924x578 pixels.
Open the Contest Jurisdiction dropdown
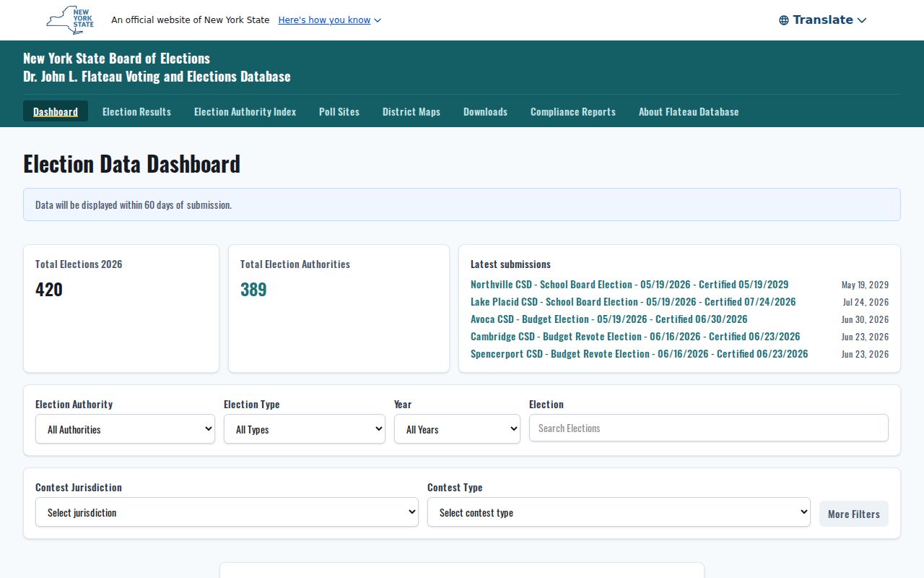(x=227, y=512)
